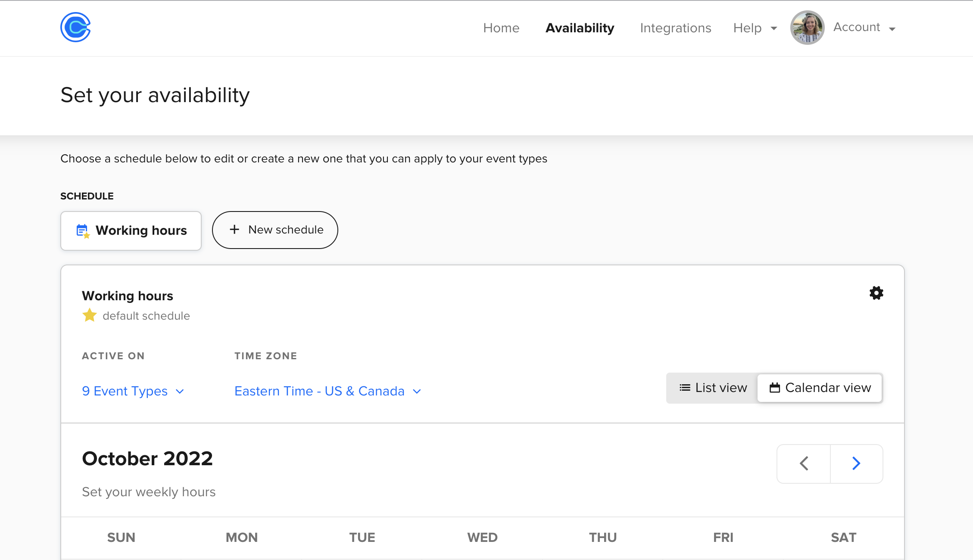Open the gear settings icon
Viewport: 973px width, 560px height.
pyautogui.click(x=876, y=292)
